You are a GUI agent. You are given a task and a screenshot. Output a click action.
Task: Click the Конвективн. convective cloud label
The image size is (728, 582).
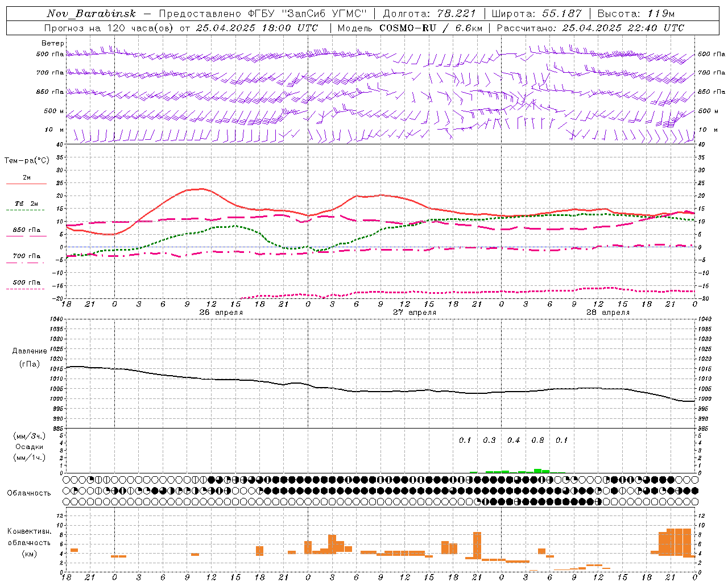pyautogui.click(x=29, y=531)
